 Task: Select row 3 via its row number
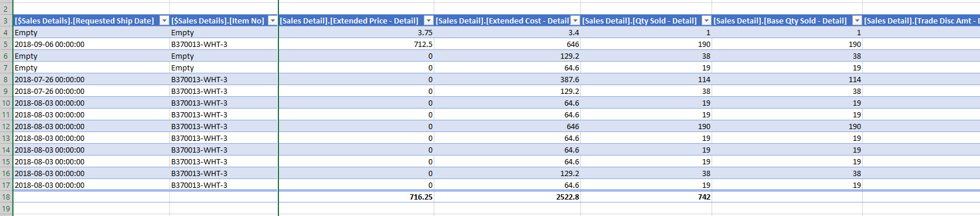point(6,21)
